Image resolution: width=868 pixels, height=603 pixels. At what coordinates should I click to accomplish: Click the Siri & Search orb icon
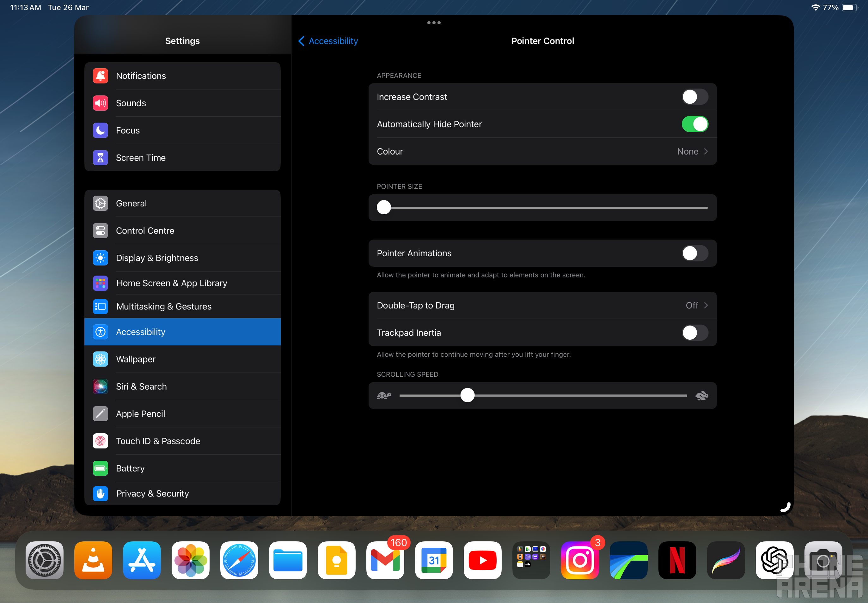tap(101, 387)
